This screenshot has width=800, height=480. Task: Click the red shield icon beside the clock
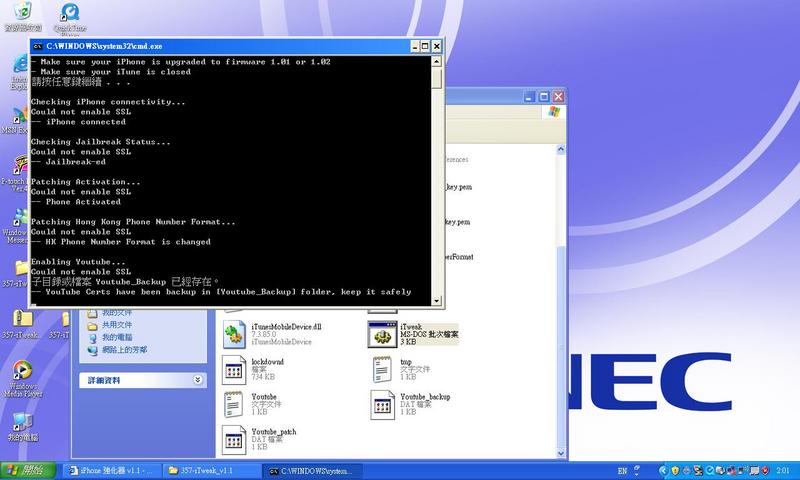(765, 470)
